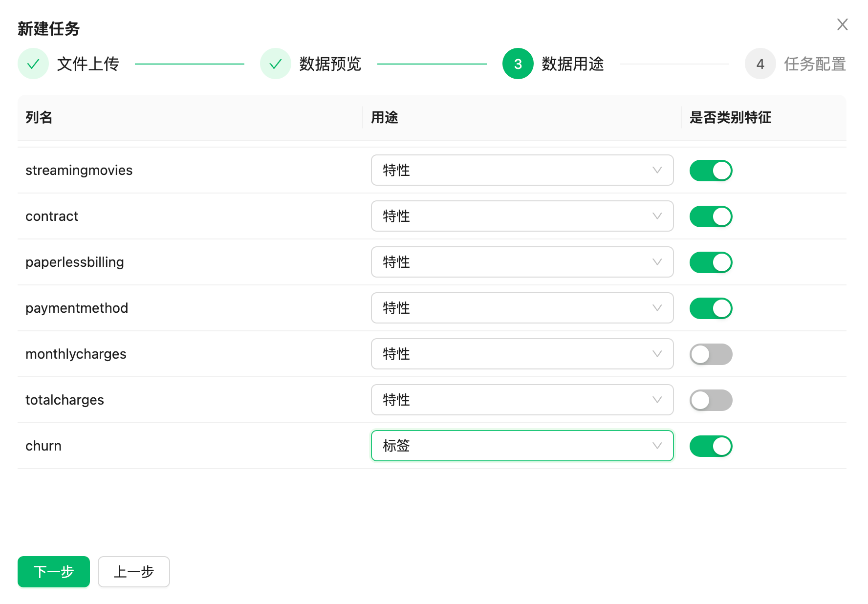Image resolution: width=868 pixels, height=604 pixels.
Task: Close the 新建任务 dialog with X icon
Action: [x=842, y=24]
